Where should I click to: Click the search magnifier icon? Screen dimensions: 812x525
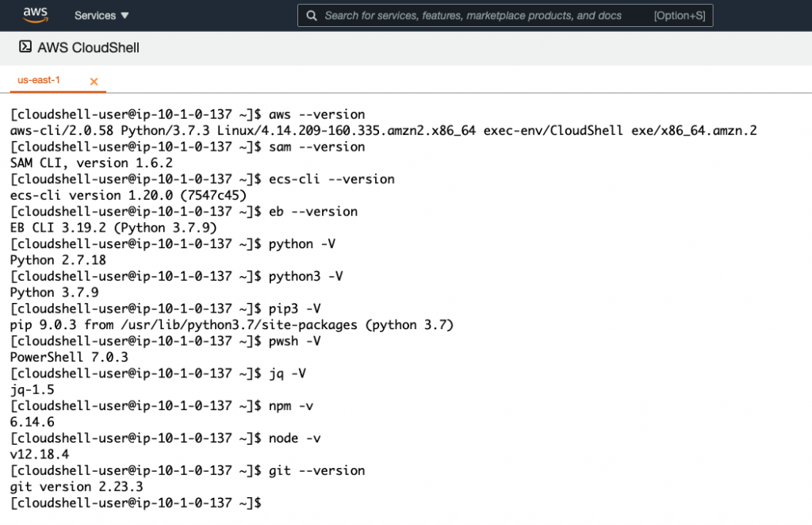tap(311, 16)
